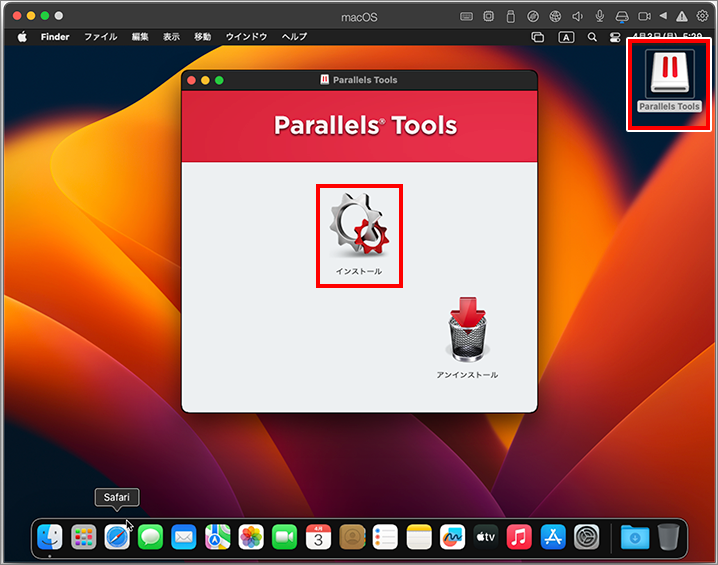Screen dimensions: 718x565
Task: Click the date and time in the menu bar
Action: coord(667,36)
